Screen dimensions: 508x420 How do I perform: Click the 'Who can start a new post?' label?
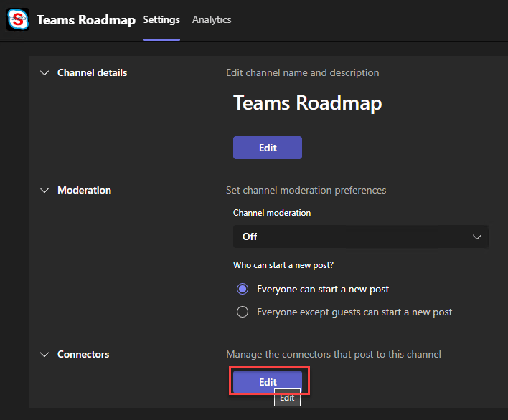pyautogui.click(x=283, y=265)
